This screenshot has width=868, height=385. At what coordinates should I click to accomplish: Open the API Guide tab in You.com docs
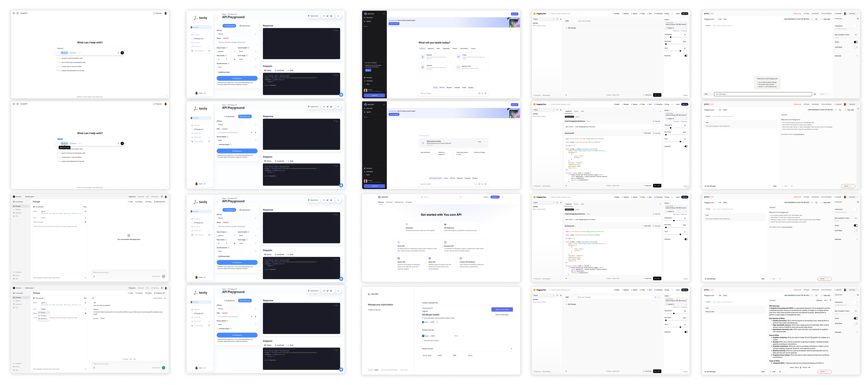[408, 202]
